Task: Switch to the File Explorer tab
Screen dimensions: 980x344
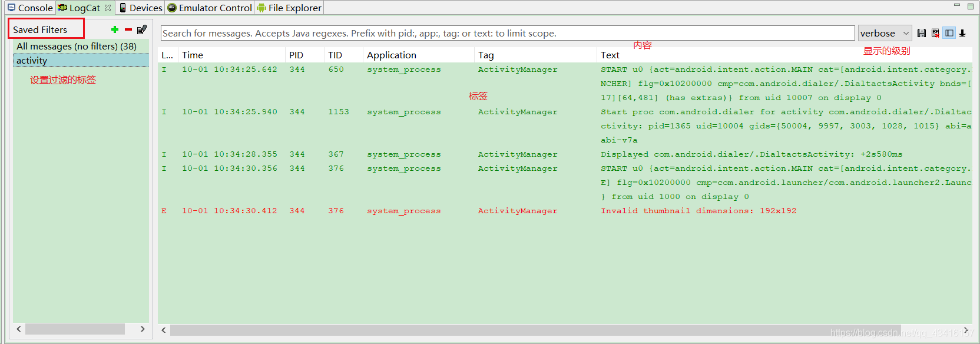Action: tap(289, 8)
